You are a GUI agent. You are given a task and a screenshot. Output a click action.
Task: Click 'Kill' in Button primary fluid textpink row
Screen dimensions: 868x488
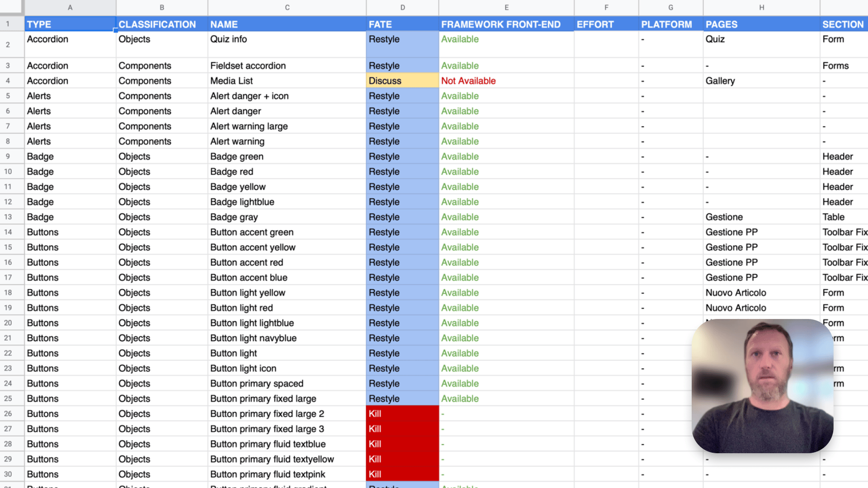[x=375, y=474]
